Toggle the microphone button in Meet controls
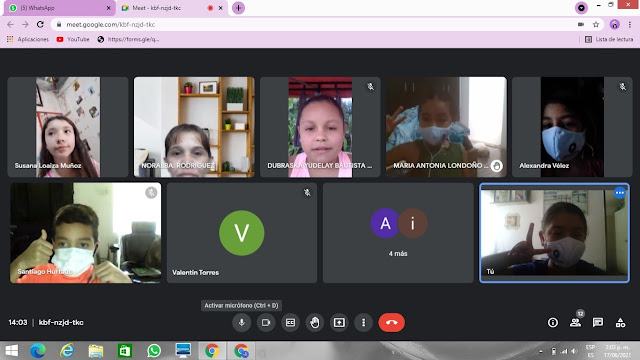640x360 pixels. click(x=242, y=322)
